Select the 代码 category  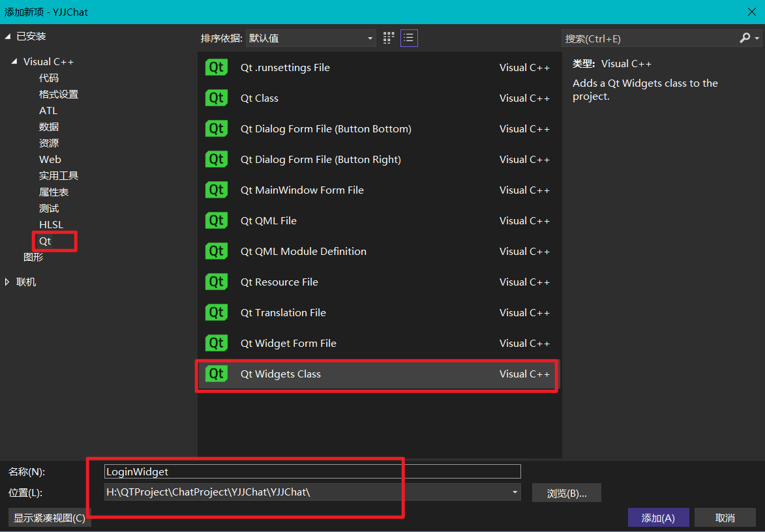49,78
